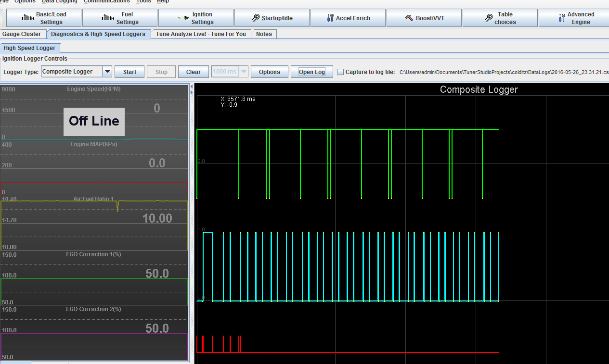Expand the Logger Type dropdown
Viewport: 609px width, 364px height.
[x=108, y=72]
